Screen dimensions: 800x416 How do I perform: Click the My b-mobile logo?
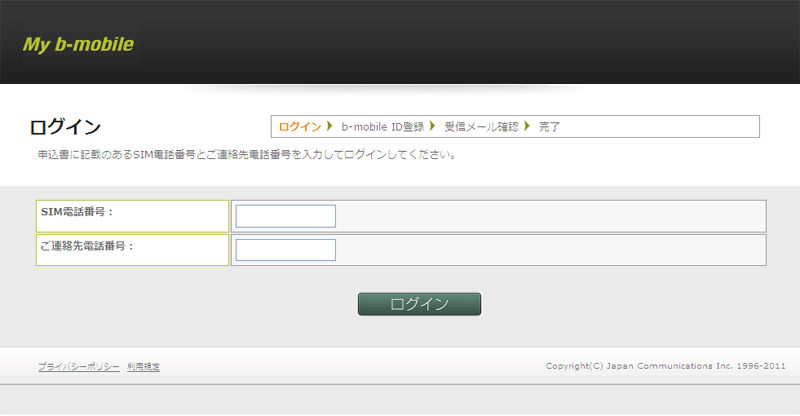[x=78, y=45]
